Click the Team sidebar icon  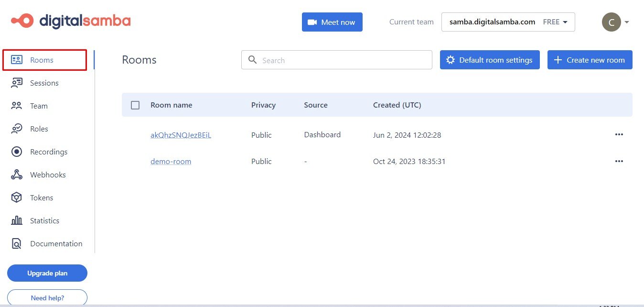click(17, 106)
